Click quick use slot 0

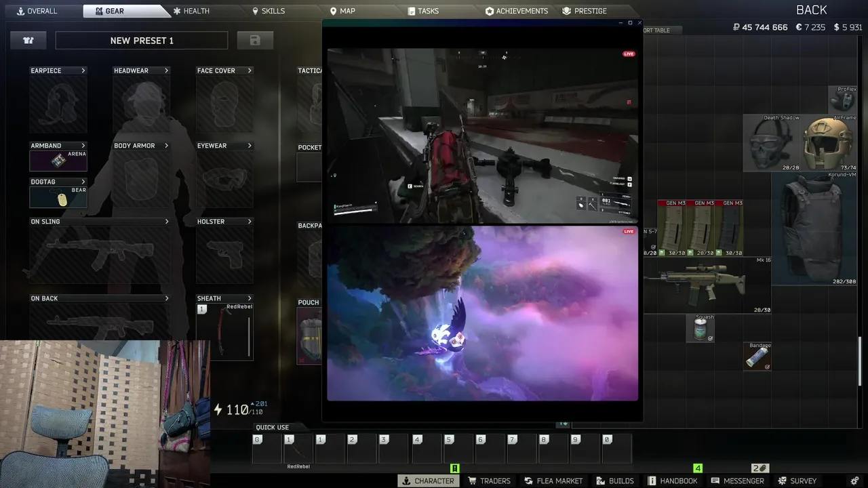pos(616,449)
